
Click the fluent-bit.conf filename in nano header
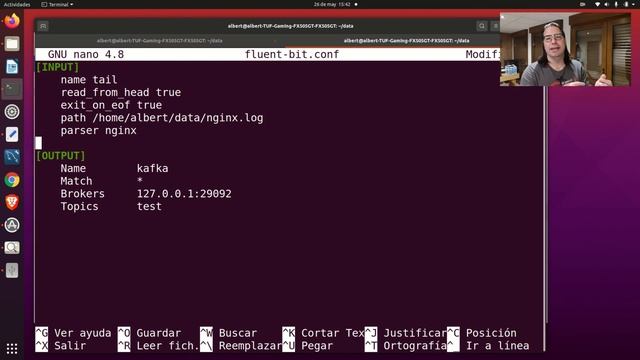(292, 54)
